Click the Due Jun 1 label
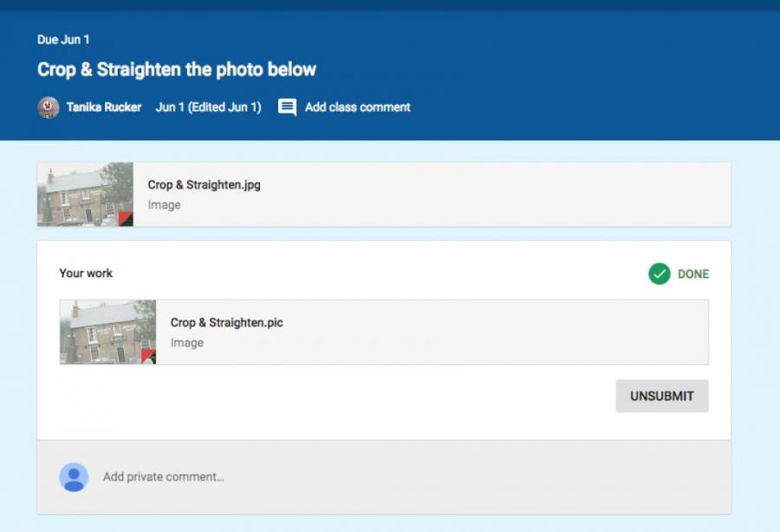Screen dimensions: 780x532 (63, 40)
